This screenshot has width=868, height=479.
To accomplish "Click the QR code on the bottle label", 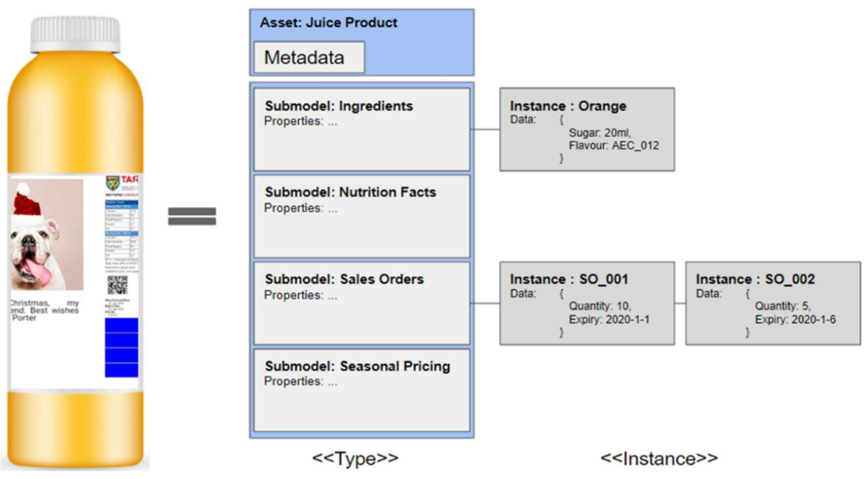I will click(x=118, y=285).
